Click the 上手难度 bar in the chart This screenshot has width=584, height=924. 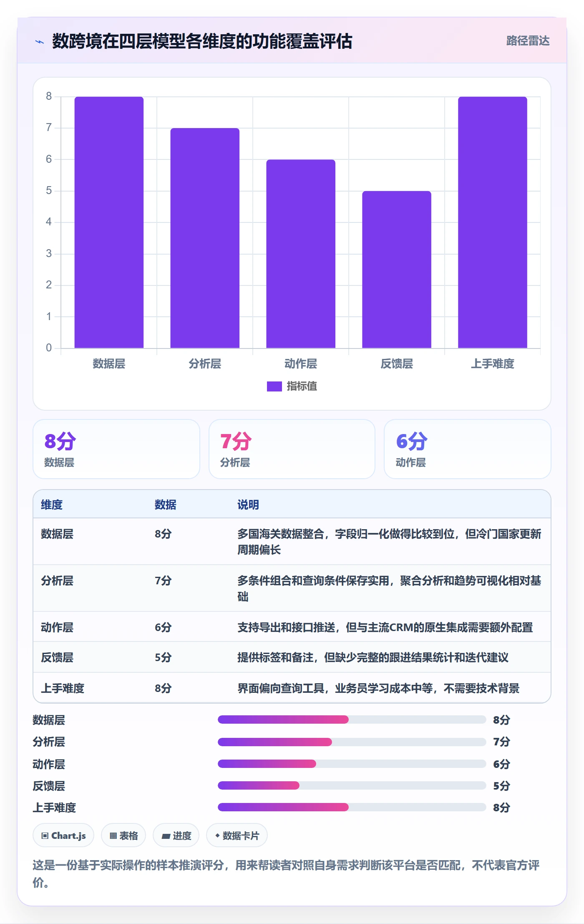click(x=493, y=222)
